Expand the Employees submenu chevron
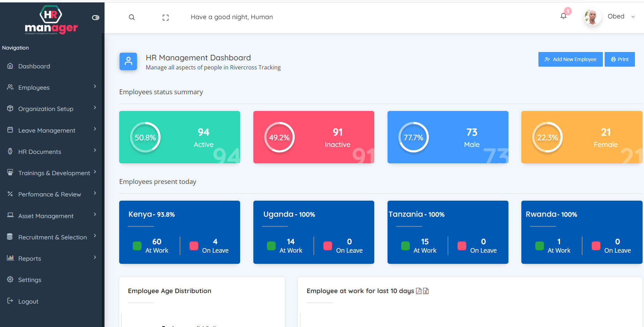This screenshot has width=644, height=327. click(95, 87)
